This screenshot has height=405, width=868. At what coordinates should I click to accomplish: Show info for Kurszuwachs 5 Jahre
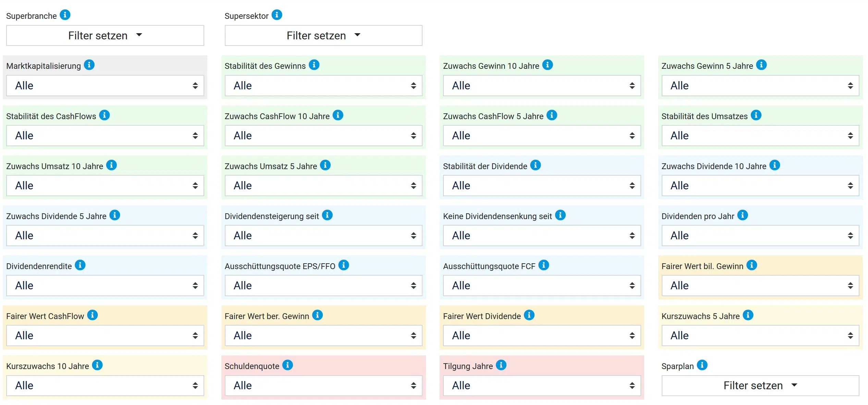[748, 315]
